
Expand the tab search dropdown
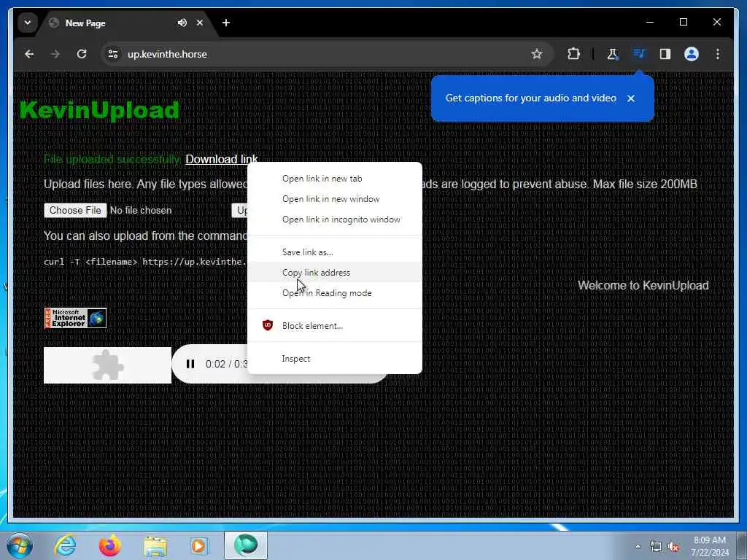point(28,23)
